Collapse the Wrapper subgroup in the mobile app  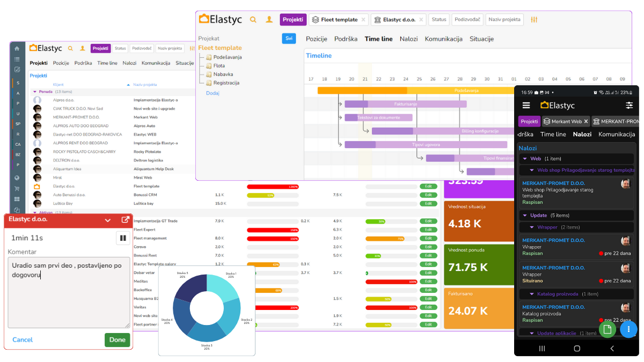(532, 227)
